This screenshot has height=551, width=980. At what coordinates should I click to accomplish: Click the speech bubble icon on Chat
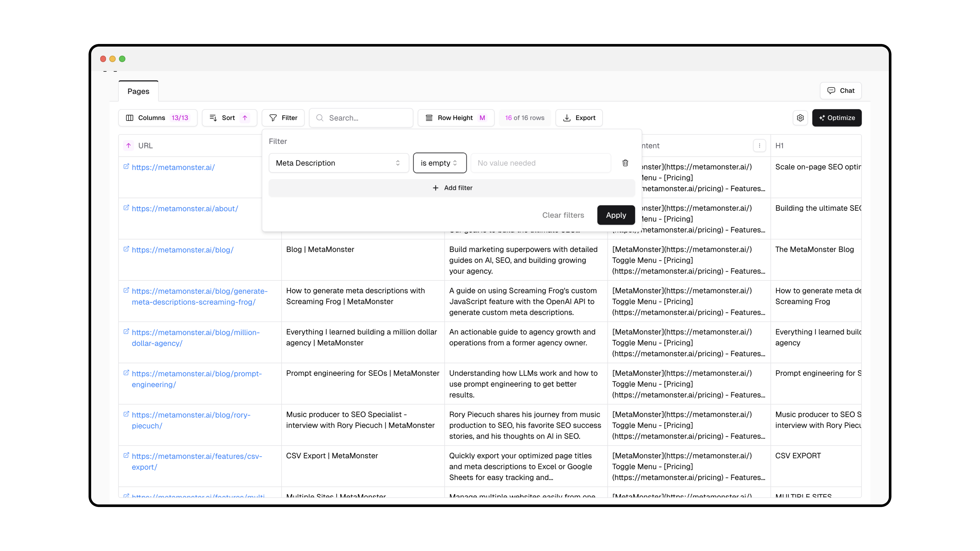pos(831,91)
